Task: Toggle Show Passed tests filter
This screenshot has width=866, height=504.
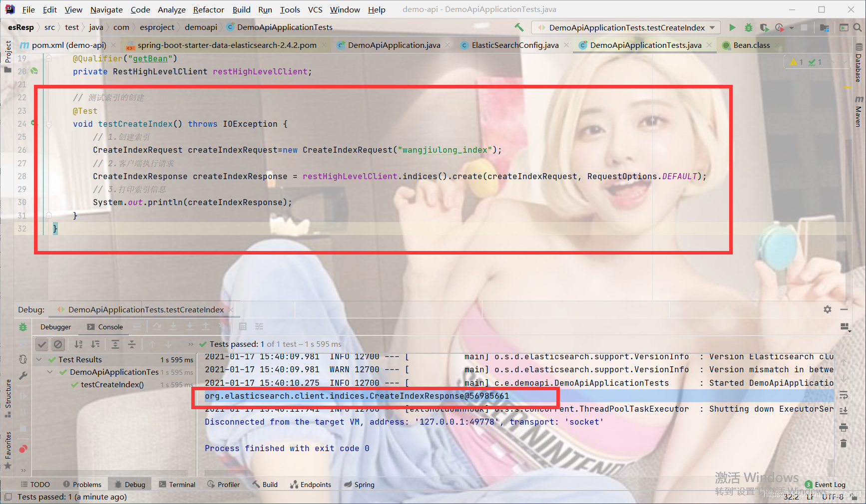Action: tap(42, 344)
